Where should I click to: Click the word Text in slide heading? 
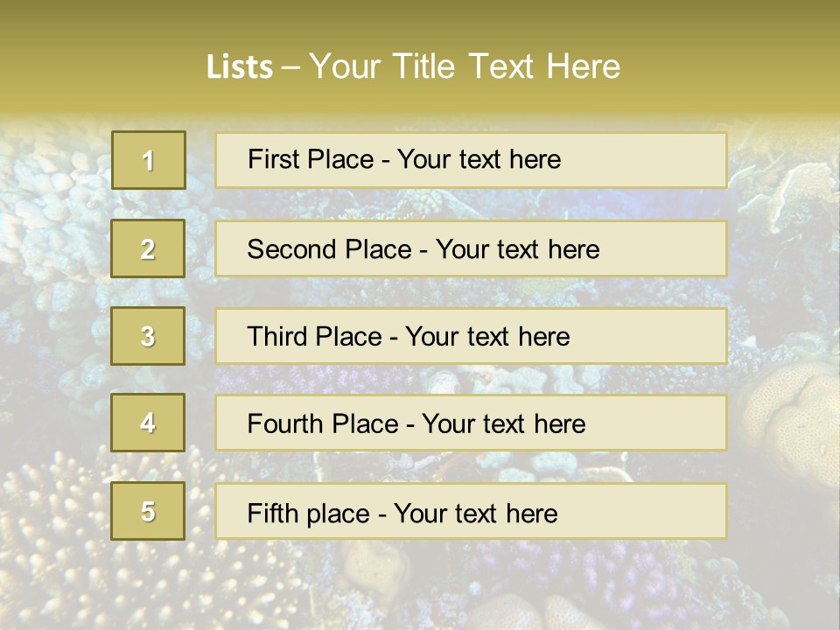click(500, 66)
